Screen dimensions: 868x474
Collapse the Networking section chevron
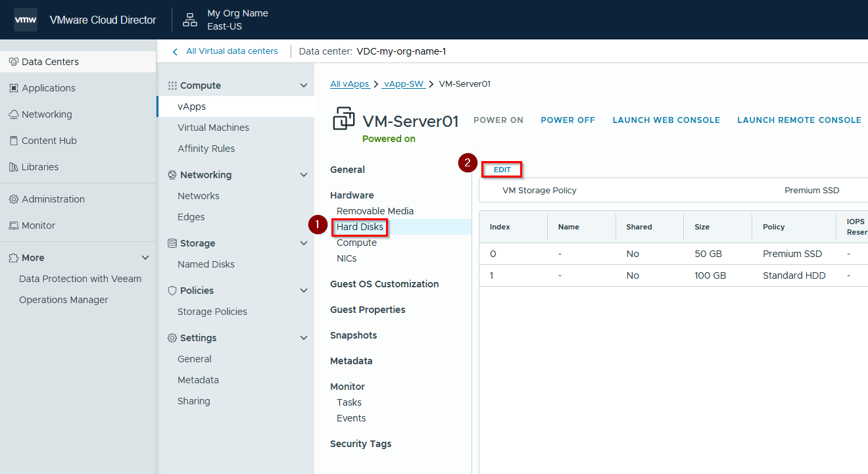pyautogui.click(x=304, y=175)
